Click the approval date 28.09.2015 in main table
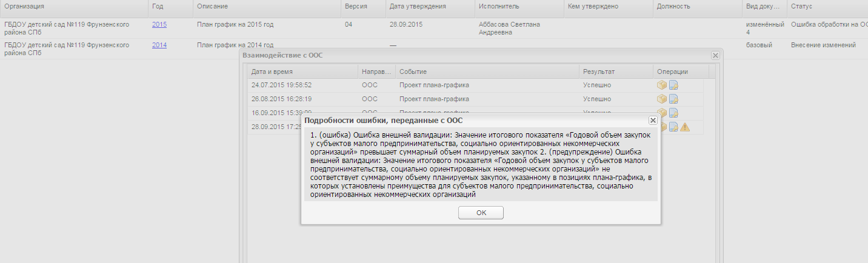This screenshot has height=263, width=868. [406, 24]
